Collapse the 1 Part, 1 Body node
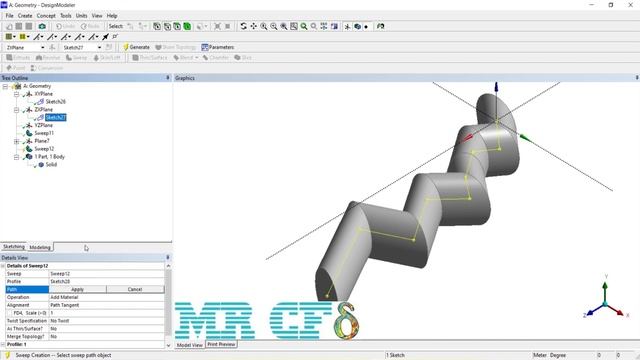640x360 pixels. (16, 157)
